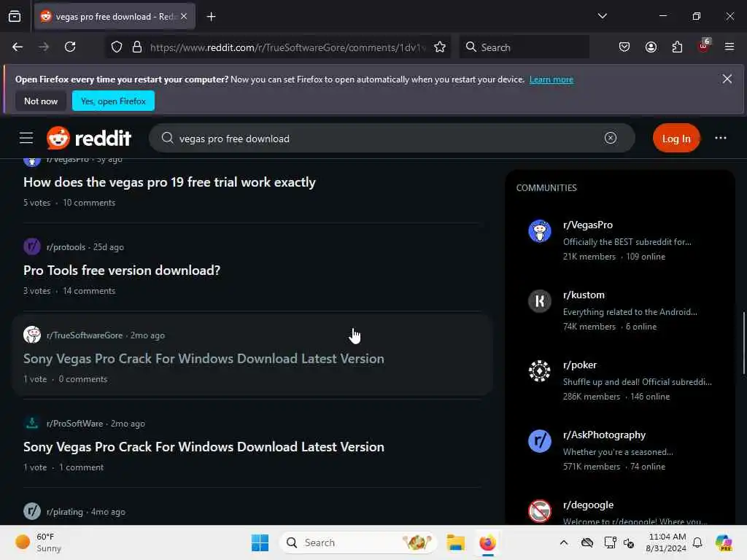The image size is (747, 560).
Task: Open r/TrueSoftwareGore community avatar
Action: tap(32, 335)
